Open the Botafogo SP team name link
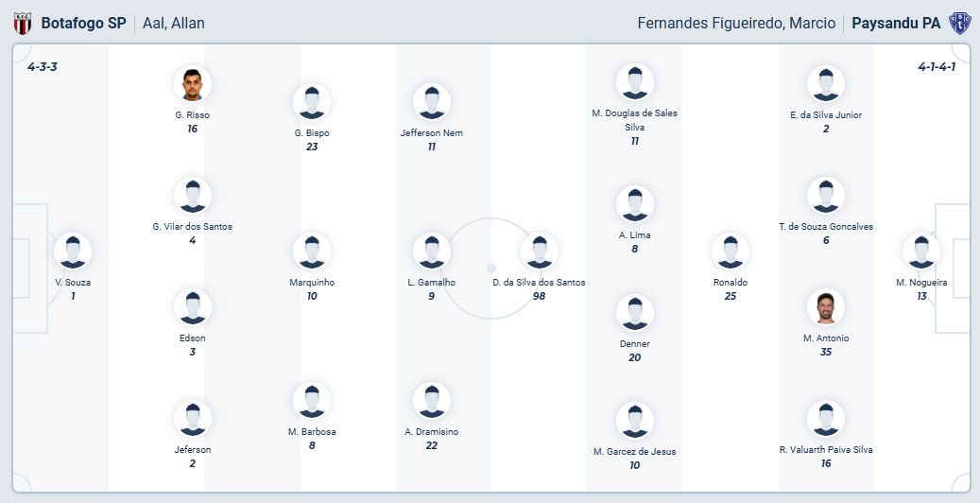The height and width of the screenshot is (503, 980). pos(83,24)
